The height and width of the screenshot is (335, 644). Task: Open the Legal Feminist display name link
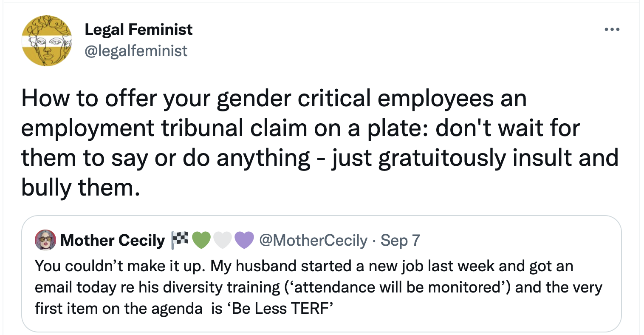(x=138, y=29)
